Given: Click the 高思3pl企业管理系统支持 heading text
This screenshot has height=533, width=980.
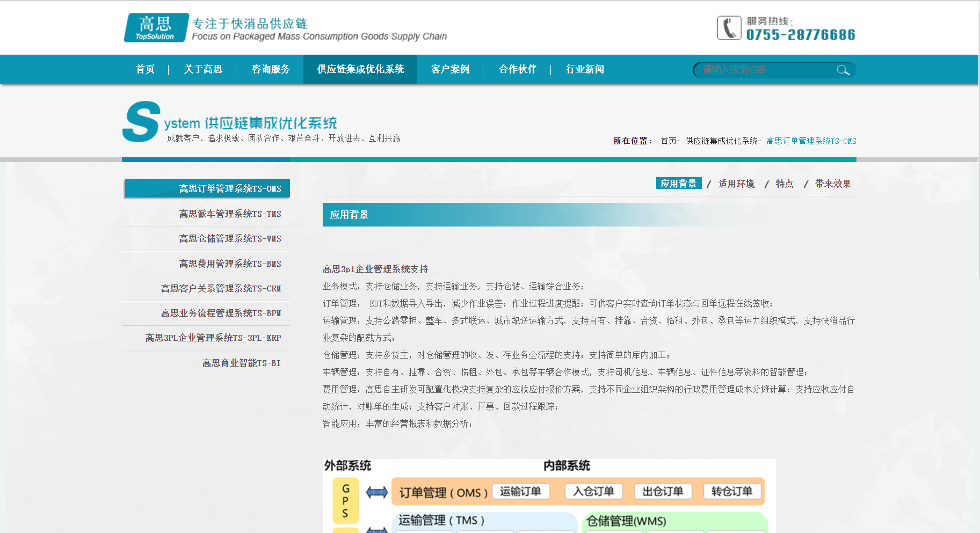Looking at the screenshot, I should (x=375, y=269).
